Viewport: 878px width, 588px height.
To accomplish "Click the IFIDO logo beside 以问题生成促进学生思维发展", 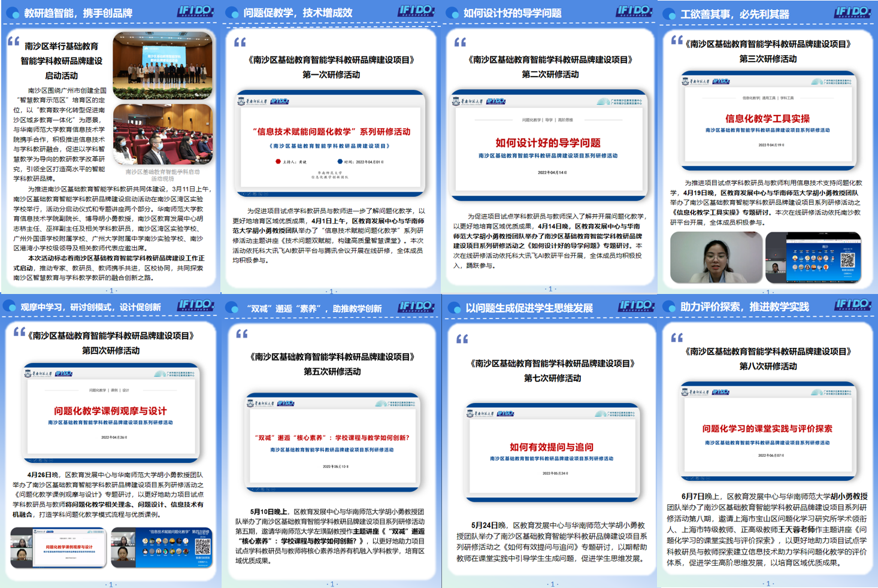I will [636, 306].
